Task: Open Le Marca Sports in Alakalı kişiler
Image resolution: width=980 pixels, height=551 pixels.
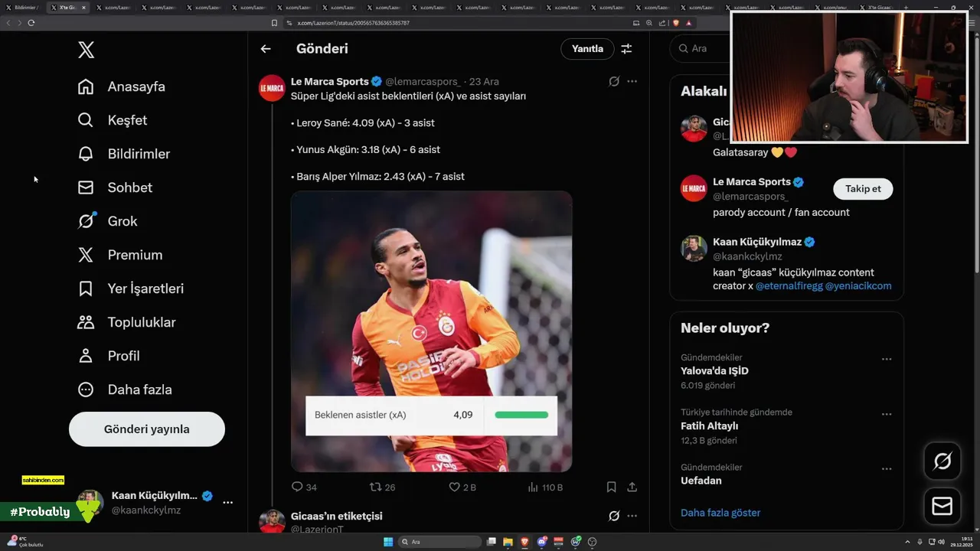Action: coord(751,182)
